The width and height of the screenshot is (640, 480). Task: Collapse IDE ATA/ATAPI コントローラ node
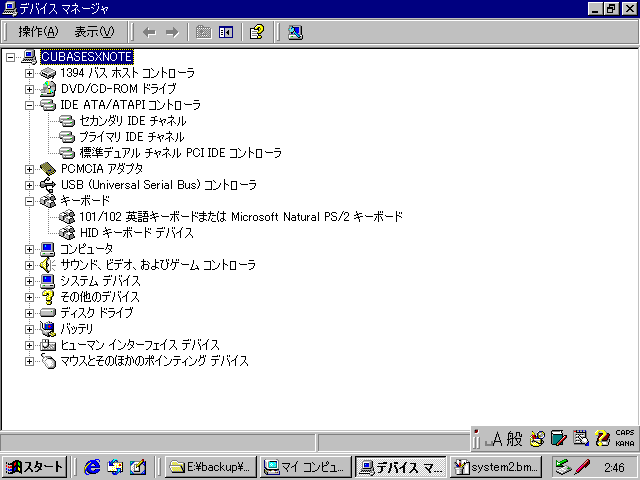click(29, 105)
